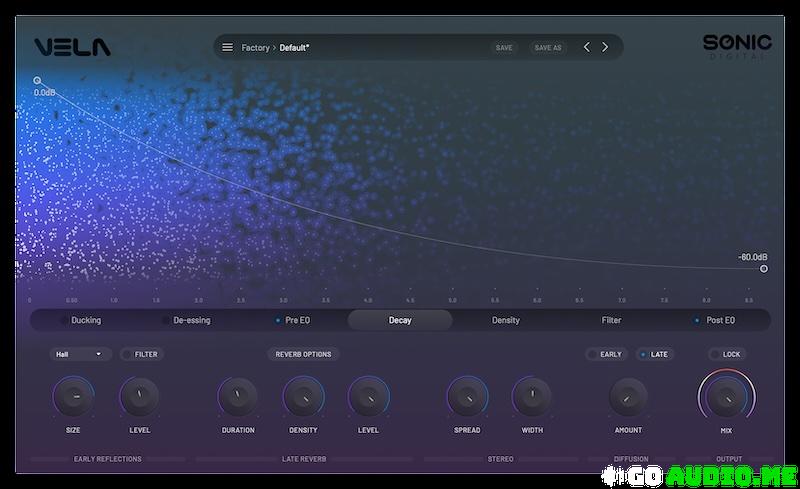Switch to the Ducking tab
Image resolution: width=800 pixels, height=489 pixels.
point(86,320)
